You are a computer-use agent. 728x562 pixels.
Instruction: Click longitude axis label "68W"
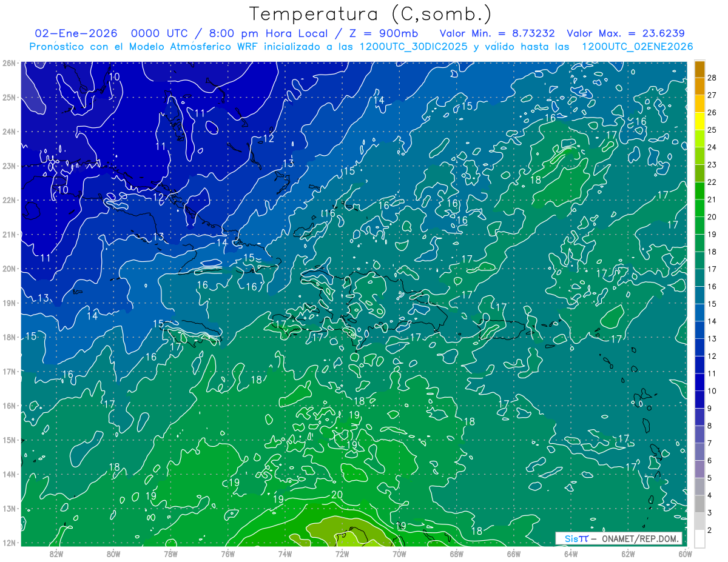(x=457, y=554)
